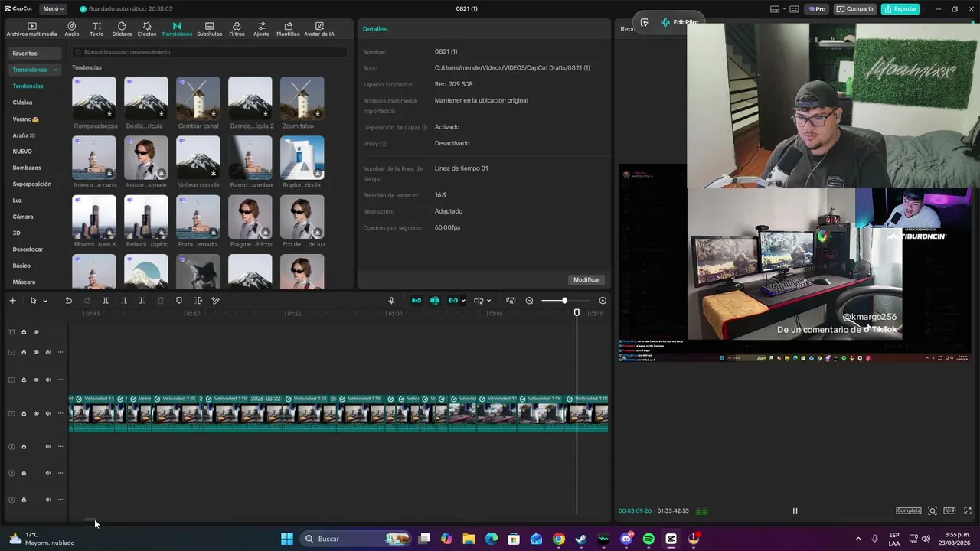This screenshot has width=980, height=551.
Task: Download the Zoom falso transition
Action: [318, 114]
